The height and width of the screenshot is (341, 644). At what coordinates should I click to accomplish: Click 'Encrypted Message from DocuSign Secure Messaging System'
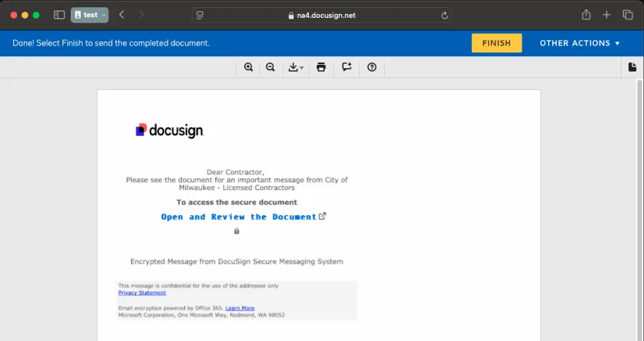237,262
